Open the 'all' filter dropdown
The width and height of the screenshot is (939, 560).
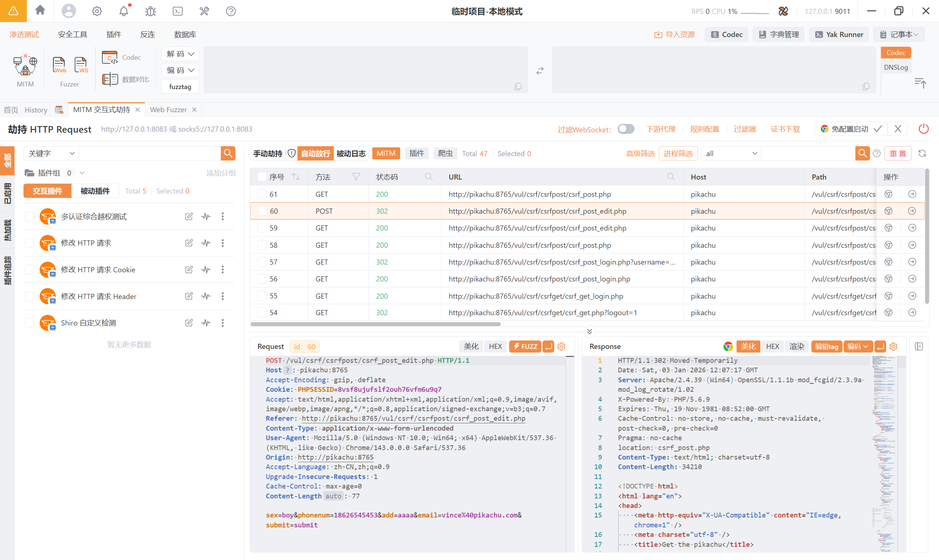click(731, 153)
